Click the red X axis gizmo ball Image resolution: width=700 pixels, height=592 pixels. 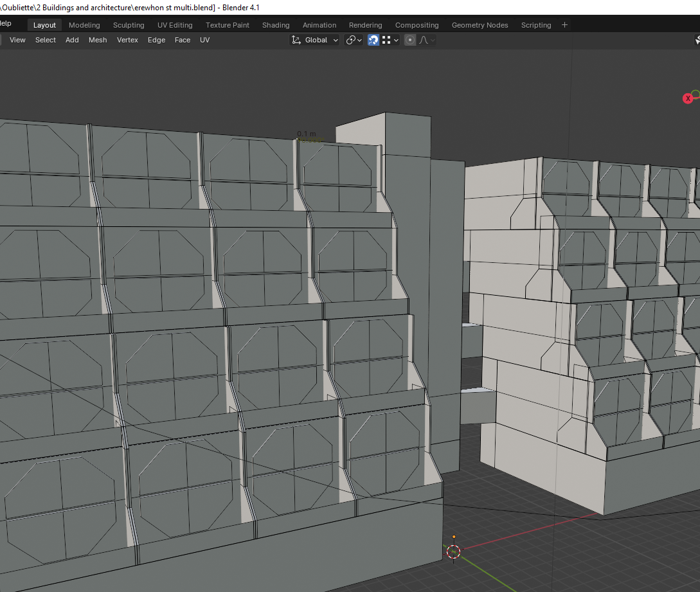[x=687, y=98]
